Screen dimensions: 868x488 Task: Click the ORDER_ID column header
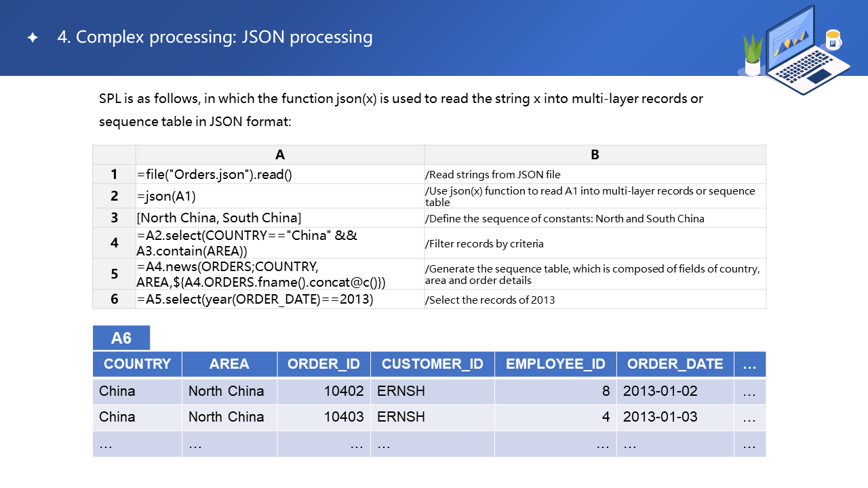point(323,364)
